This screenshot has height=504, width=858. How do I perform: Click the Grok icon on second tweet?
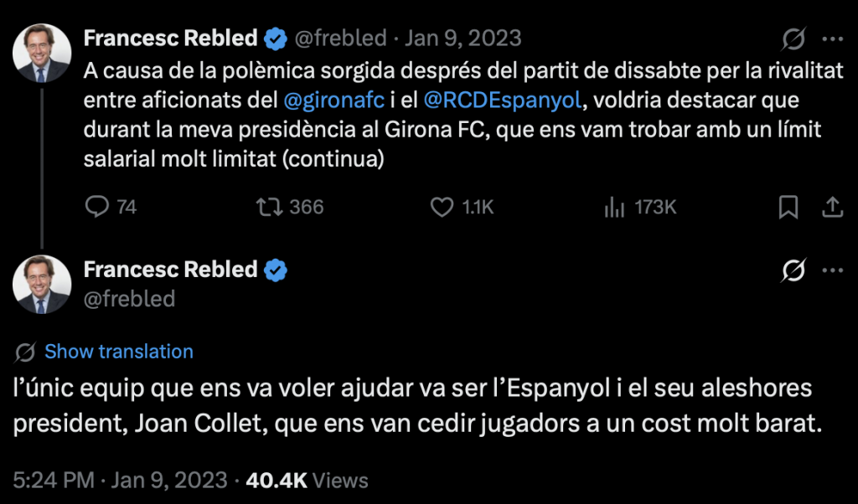click(x=793, y=270)
